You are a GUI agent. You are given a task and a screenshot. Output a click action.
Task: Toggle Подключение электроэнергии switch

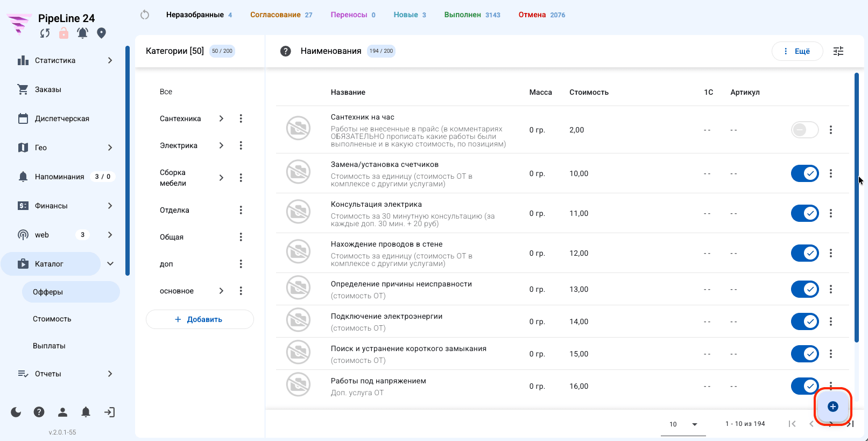[805, 321]
